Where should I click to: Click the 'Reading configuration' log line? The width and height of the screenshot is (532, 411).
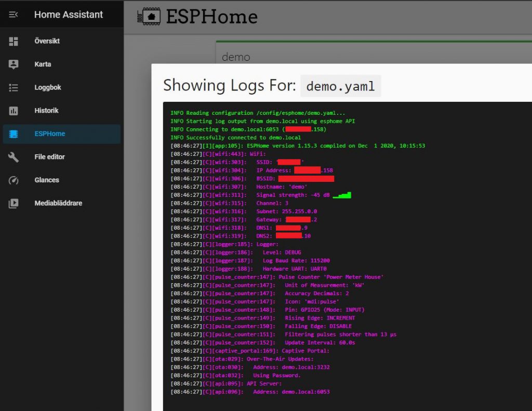click(258, 113)
